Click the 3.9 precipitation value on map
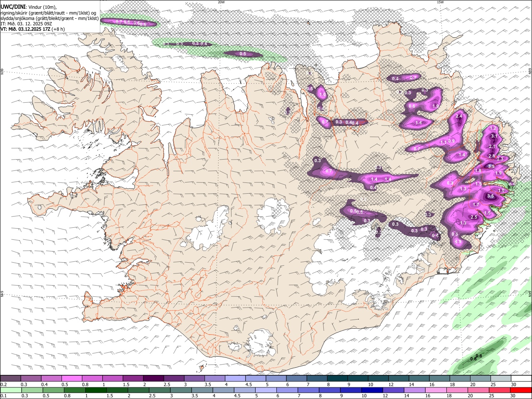532x399 pixels. pos(491,166)
